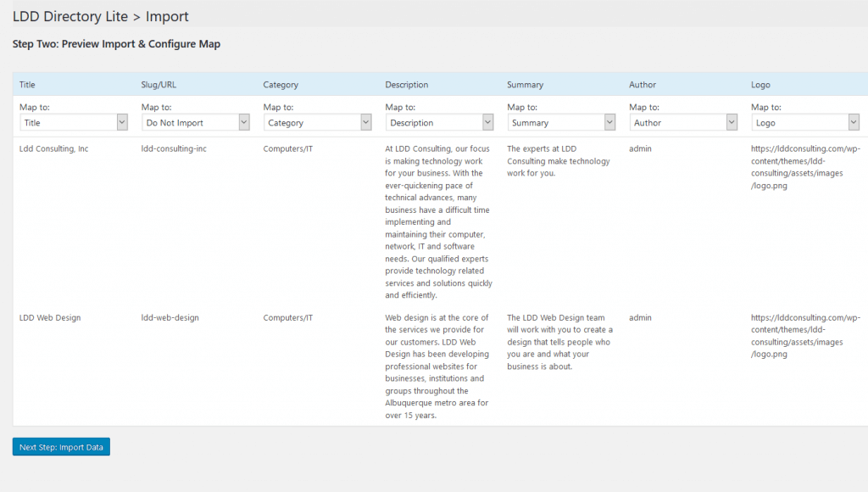This screenshot has height=492, width=868.
Task: Click the logo URL in the LDD Web Design row
Action: (x=805, y=336)
